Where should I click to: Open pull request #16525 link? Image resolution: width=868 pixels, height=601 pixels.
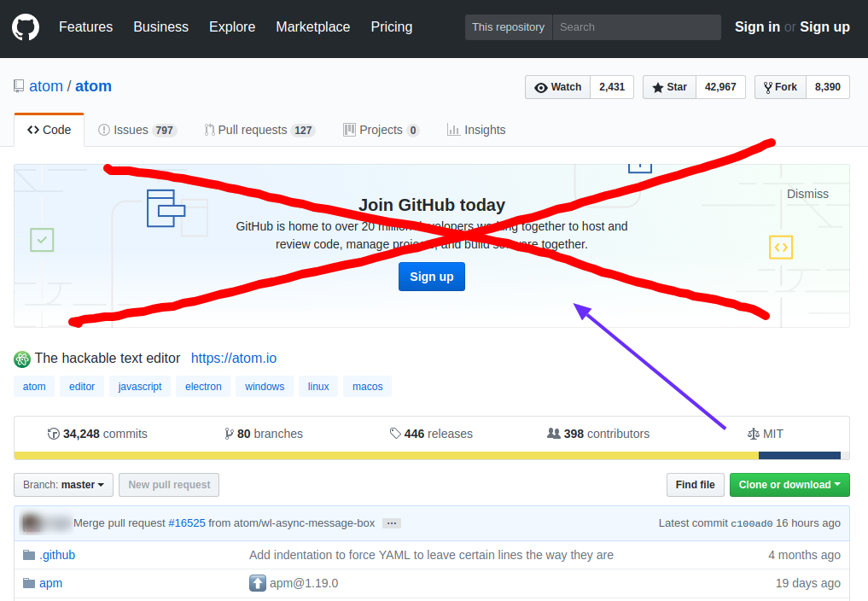[187, 523]
